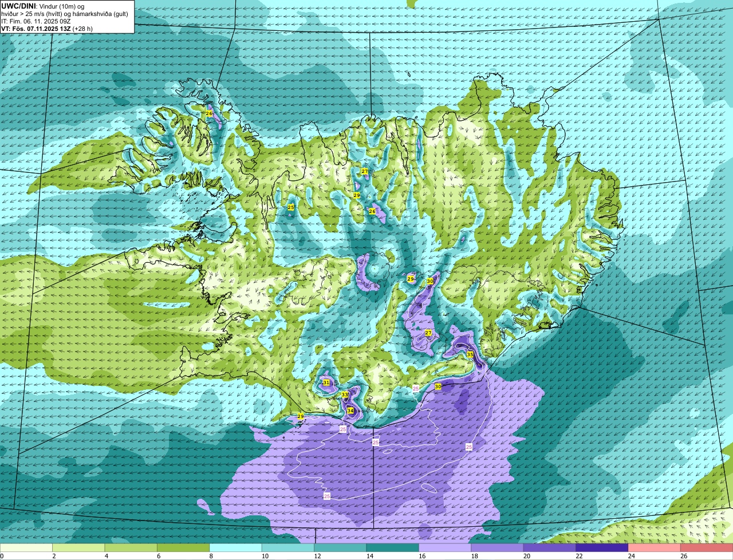Select the initial time "IT: Fim. 06. 11. 2025 09Z"

36,21
